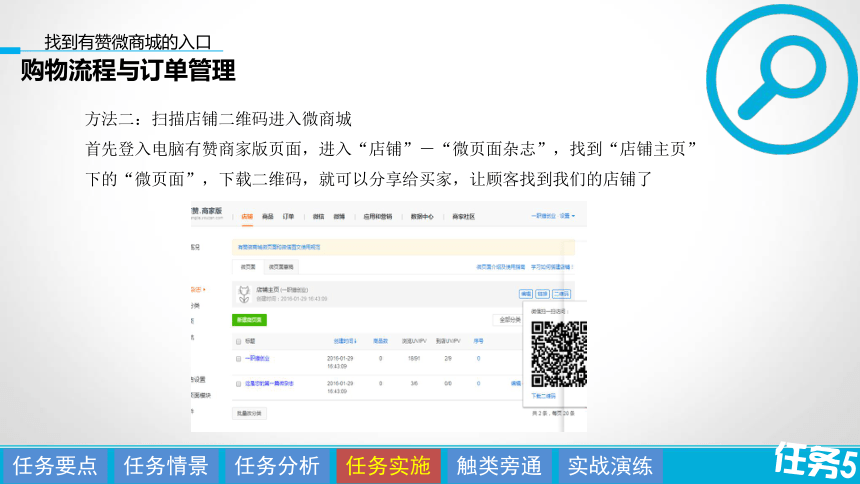
Task: Select the 微页面 sub-tab
Action: point(248,267)
